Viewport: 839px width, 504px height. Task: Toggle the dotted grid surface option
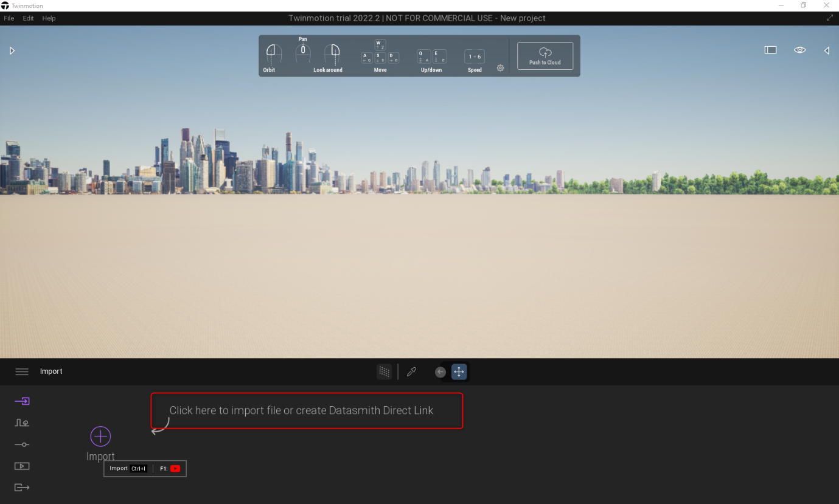(x=384, y=371)
